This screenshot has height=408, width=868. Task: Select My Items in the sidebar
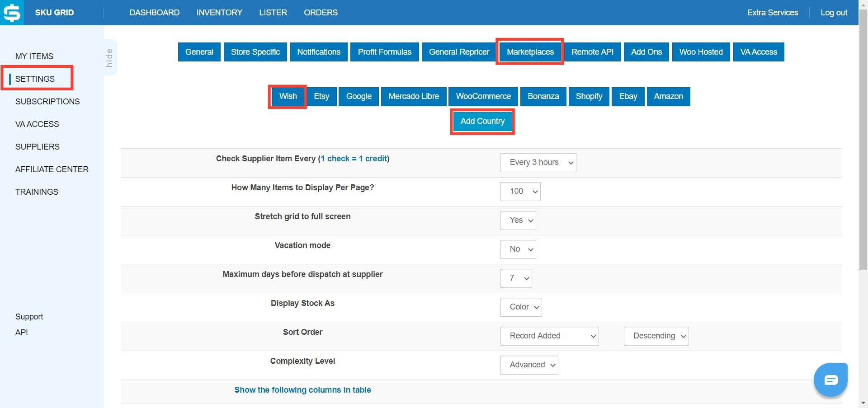pos(34,56)
